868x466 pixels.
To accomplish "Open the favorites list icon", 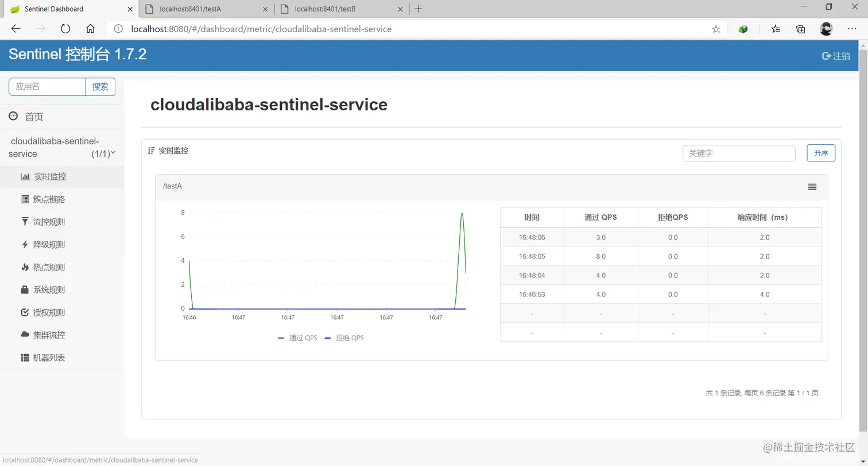I will click(776, 29).
